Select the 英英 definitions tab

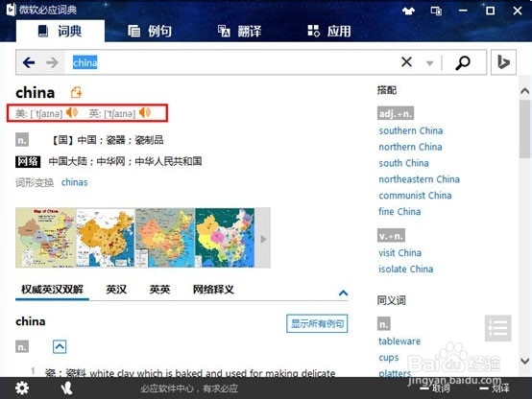(x=159, y=290)
